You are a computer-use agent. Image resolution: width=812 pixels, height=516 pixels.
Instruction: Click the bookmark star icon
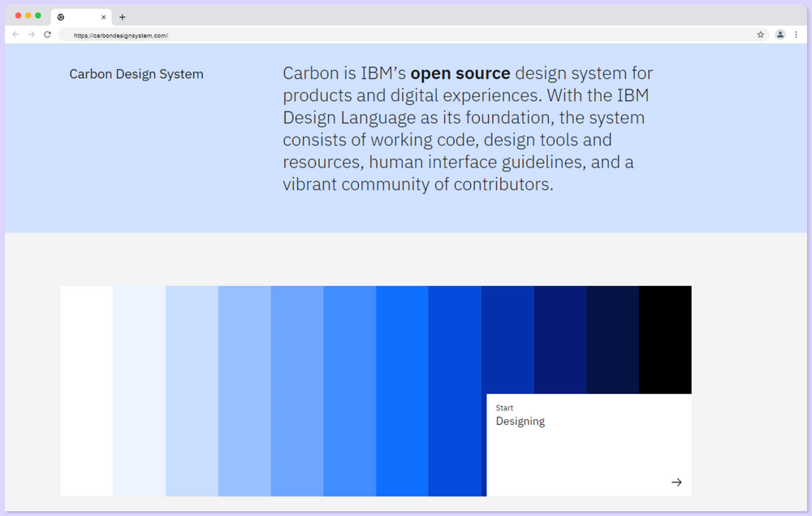(x=760, y=35)
